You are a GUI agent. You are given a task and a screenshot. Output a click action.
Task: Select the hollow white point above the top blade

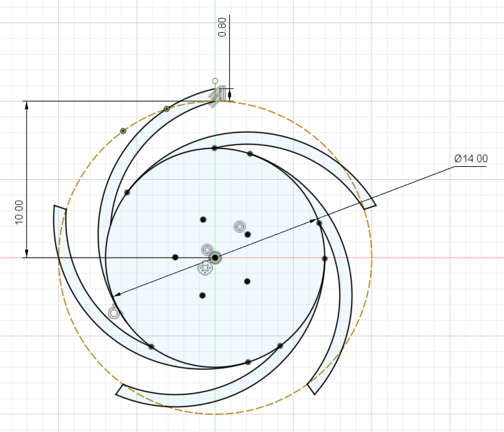coord(215,81)
